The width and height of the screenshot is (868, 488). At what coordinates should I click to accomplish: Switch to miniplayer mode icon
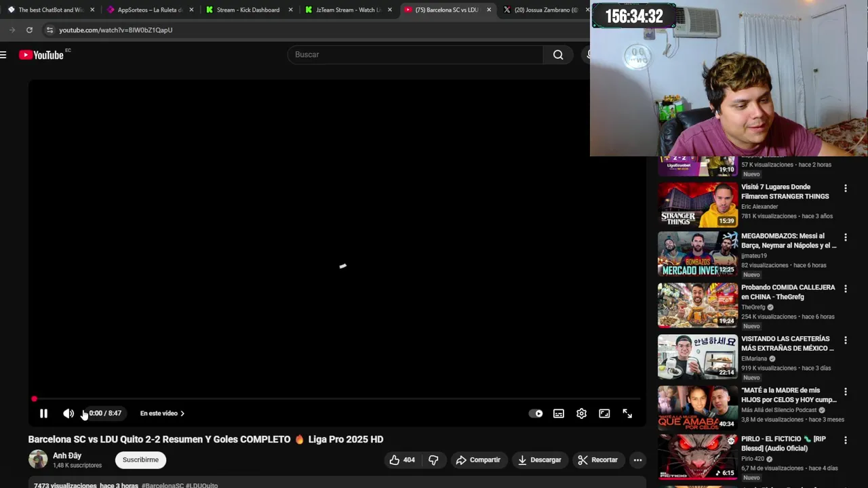tap(604, 413)
